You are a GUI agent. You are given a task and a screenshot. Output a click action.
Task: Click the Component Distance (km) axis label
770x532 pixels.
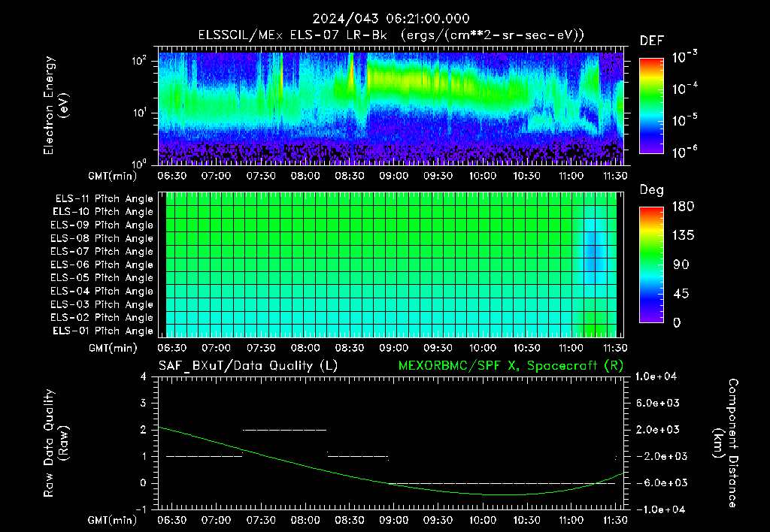click(726, 443)
